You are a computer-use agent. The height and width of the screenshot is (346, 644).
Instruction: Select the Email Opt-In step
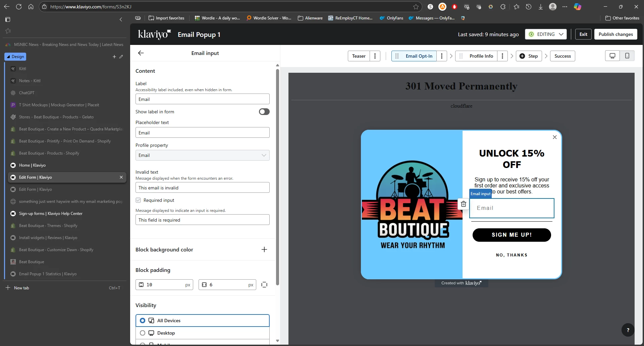(419, 56)
